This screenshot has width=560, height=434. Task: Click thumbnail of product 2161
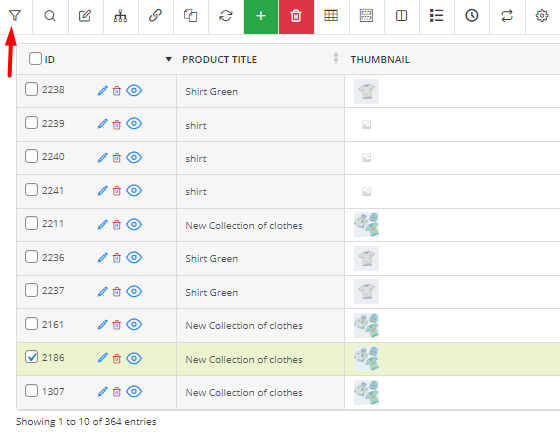pyautogui.click(x=366, y=325)
